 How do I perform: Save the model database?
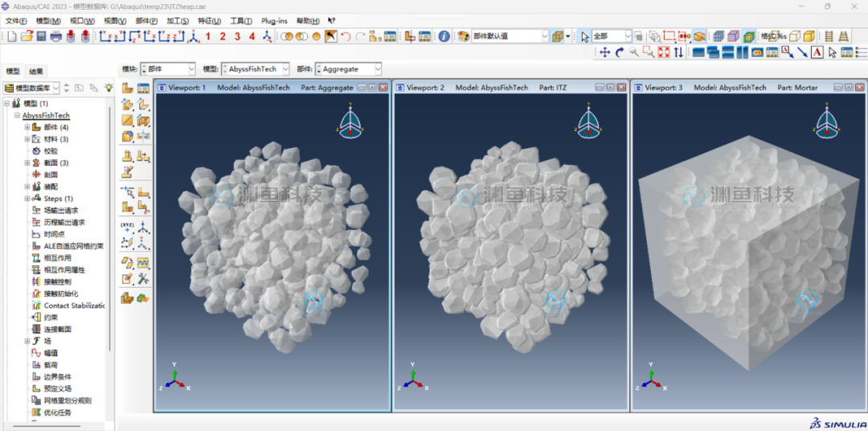point(42,36)
